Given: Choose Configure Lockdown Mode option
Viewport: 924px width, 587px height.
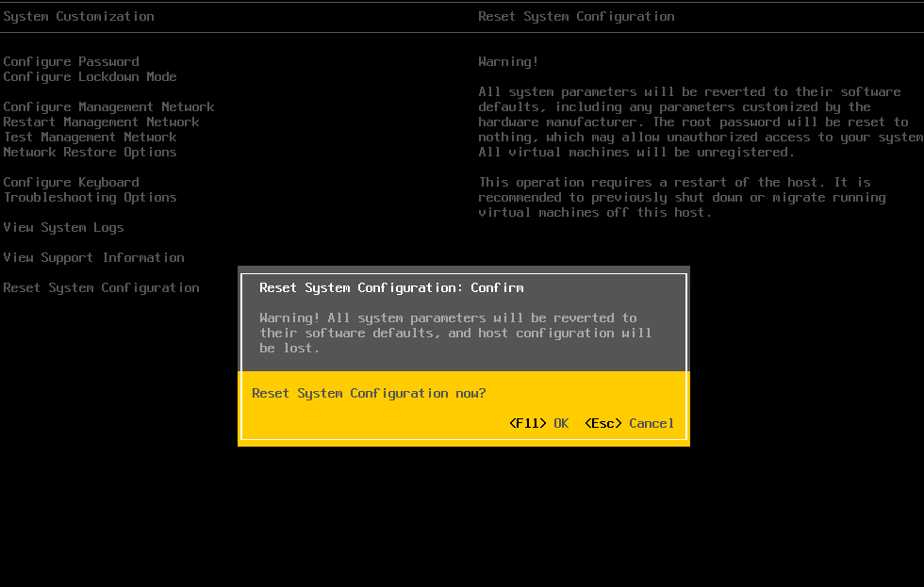Looking at the screenshot, I should (90, 76).
